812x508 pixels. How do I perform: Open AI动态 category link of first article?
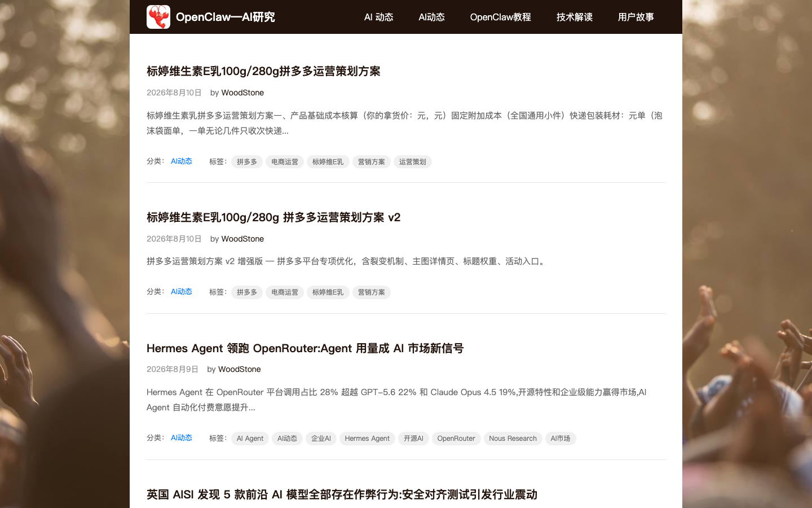tap(182, 161)
